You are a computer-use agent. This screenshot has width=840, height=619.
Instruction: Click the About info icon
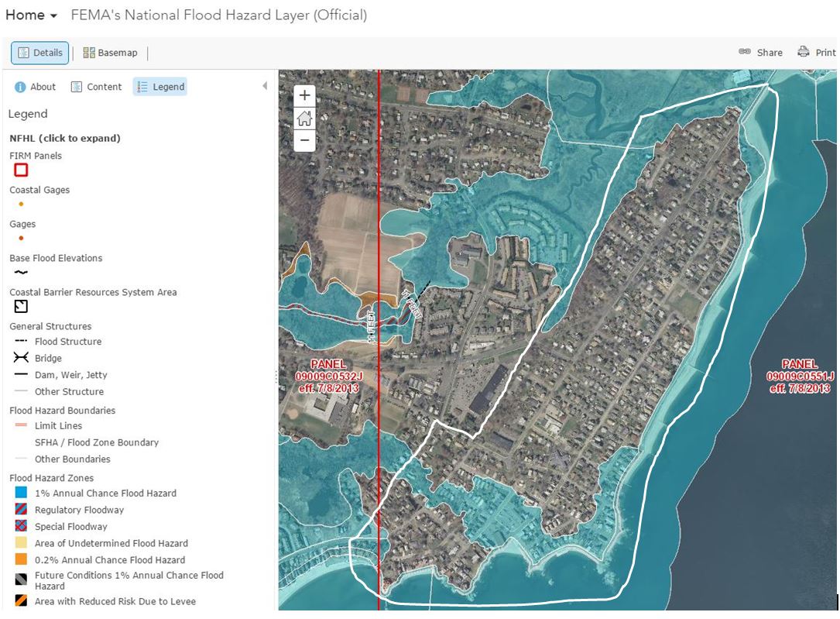click(x=20, y=87)
